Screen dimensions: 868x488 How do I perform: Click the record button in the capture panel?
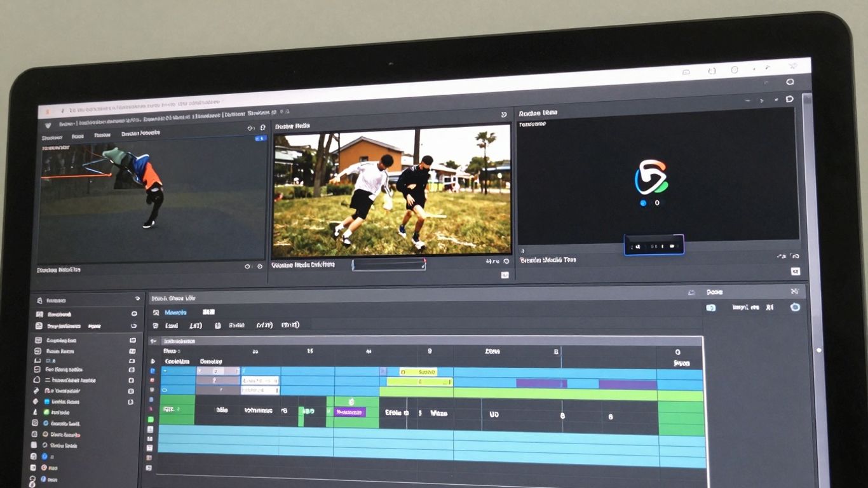pos(637,248)
